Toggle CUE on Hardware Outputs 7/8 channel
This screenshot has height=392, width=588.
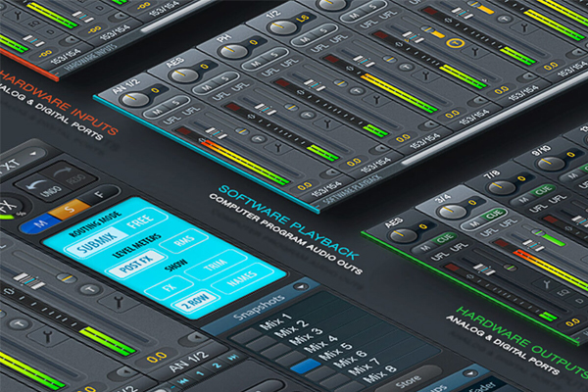543,191
